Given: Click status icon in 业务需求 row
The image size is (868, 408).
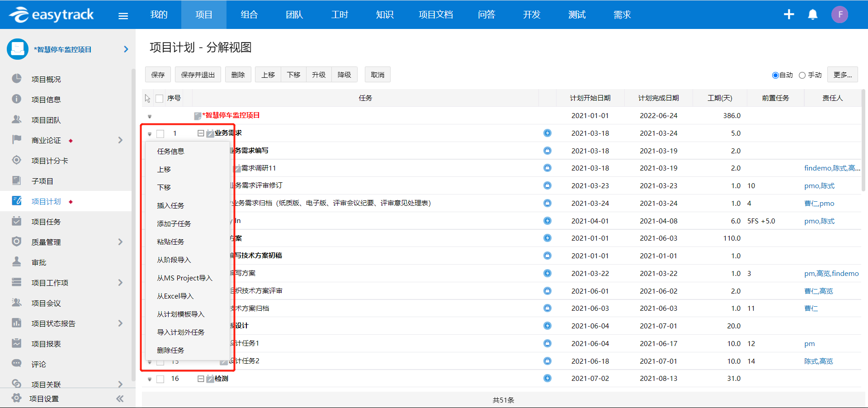Looking at the screenshot, I should [547, 133].
